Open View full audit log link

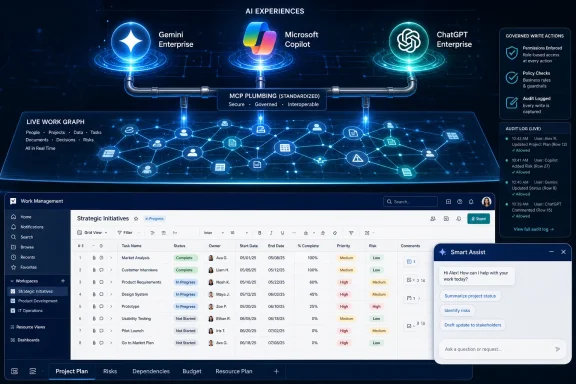tap(533, 229)
